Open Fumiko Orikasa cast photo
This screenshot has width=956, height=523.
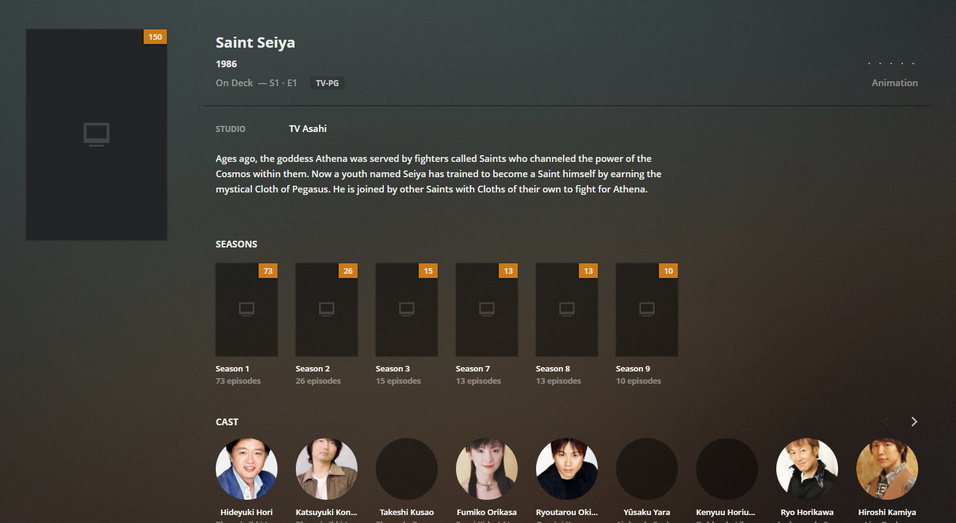(487, 469)
